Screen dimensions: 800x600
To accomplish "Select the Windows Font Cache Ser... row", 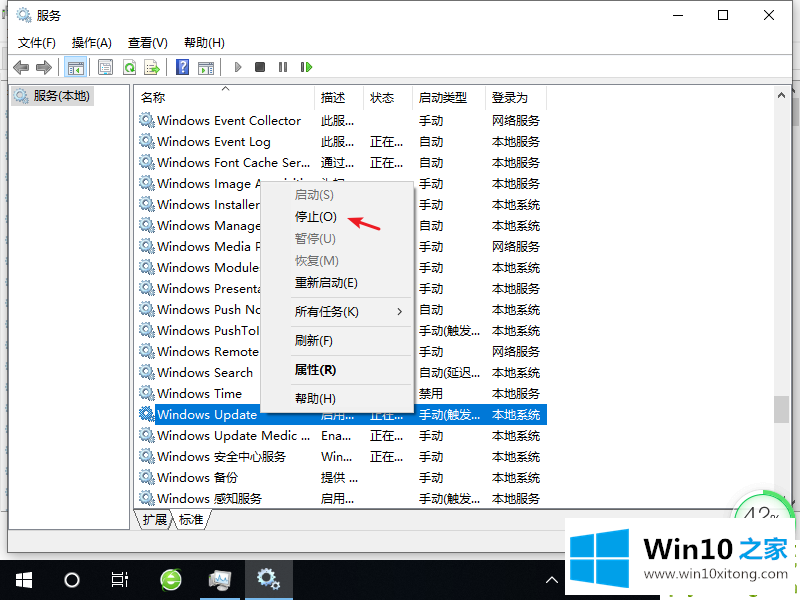I will click(x=342, y=163).
